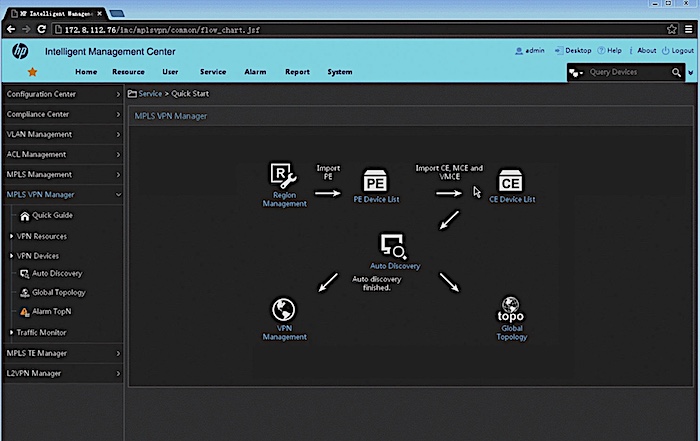The width and height of the screenshot is (700, 441).
Task: Expand ACL Management in the sidebar
Action: click(62, 154)
